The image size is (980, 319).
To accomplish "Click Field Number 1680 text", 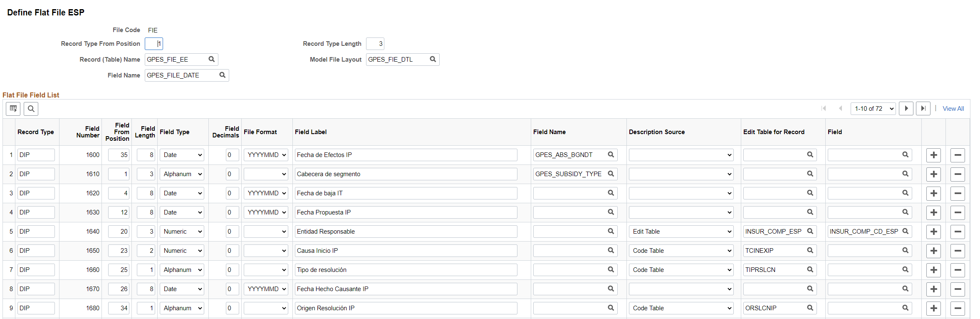I will click(93, 308).
